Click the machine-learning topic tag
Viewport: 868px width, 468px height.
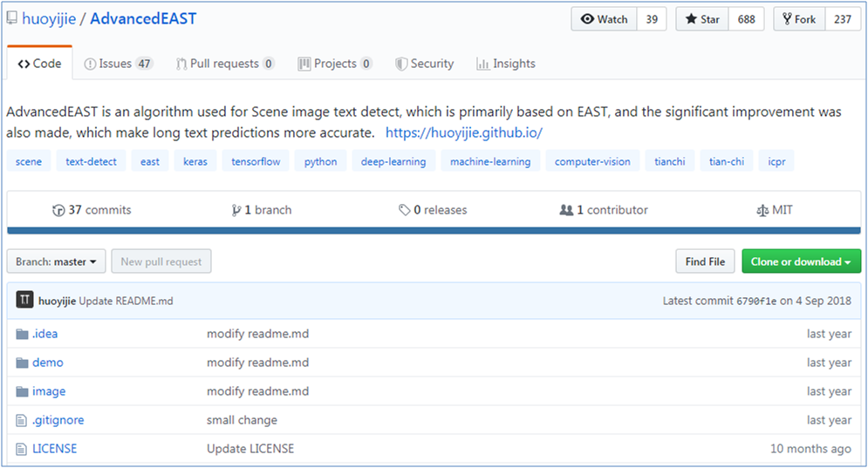490,161
